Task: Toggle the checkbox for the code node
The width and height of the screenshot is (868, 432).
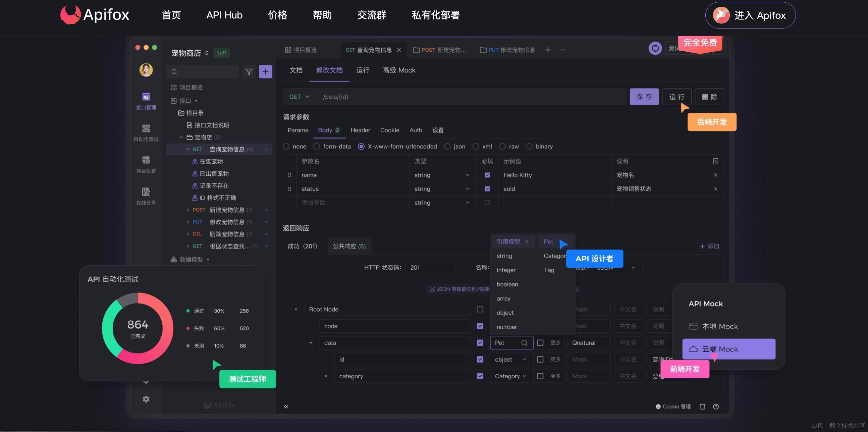Action: pyautogui.click(x=480, y=326)
